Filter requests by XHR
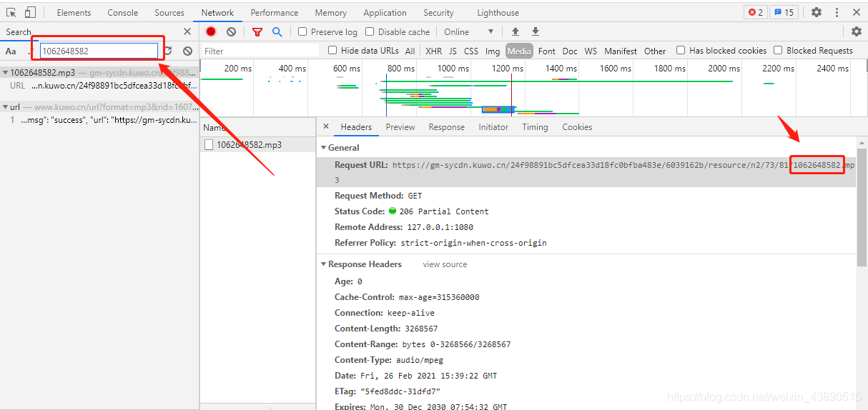 point(434,51)
